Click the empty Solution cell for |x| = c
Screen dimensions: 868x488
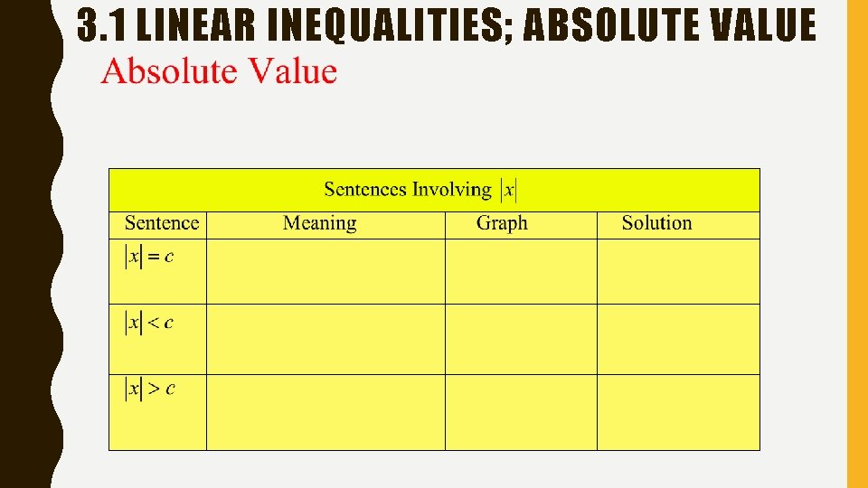[x=679, y=272]
